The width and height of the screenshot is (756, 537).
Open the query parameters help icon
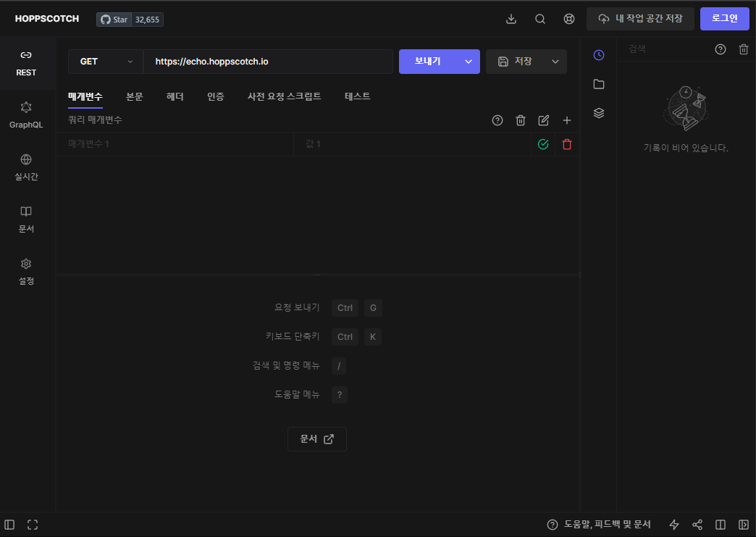click(497, 120)
